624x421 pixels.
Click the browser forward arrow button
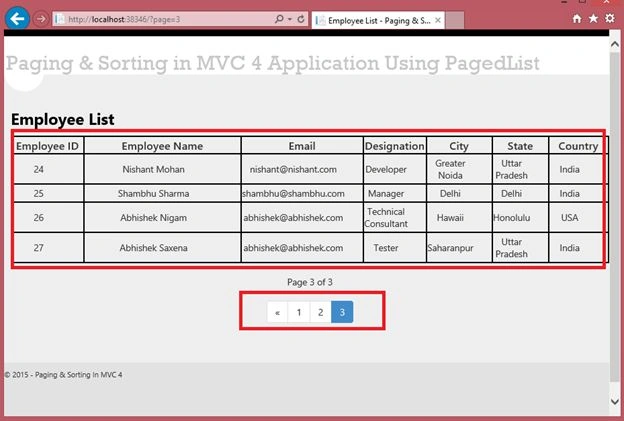coord(41,19)
